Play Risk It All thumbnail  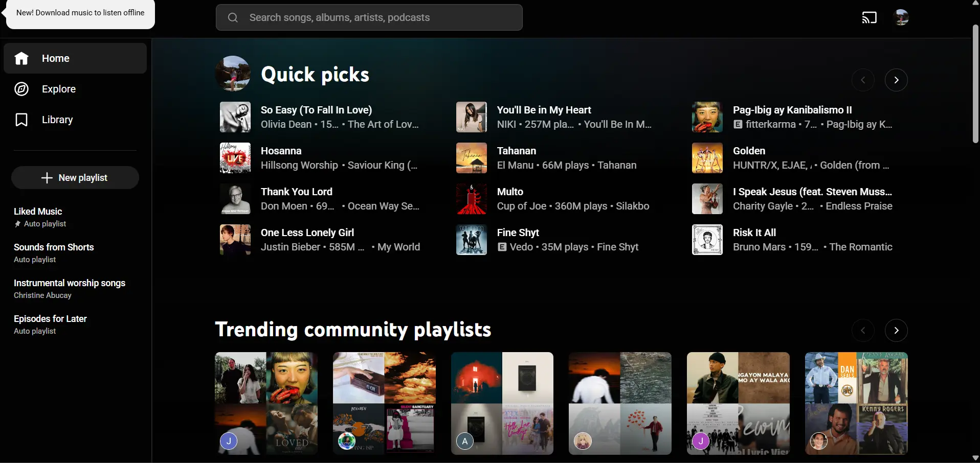click(x=707, y=240)
